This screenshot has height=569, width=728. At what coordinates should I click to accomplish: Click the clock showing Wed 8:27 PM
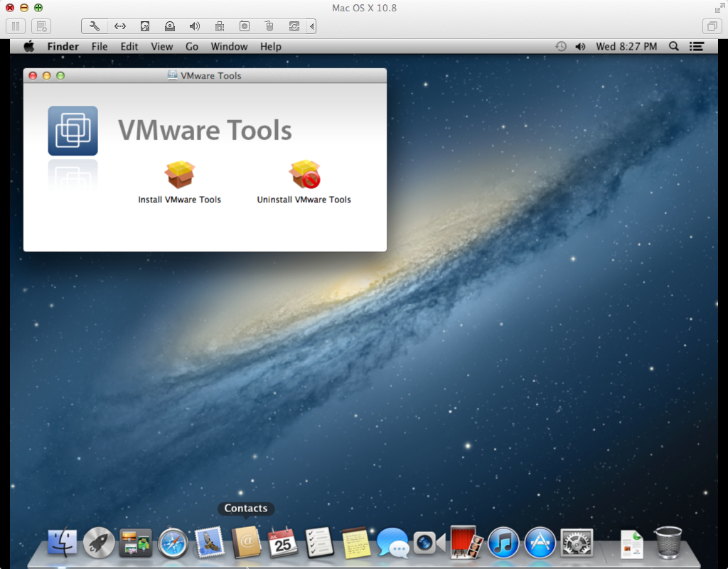coord(626,46)
